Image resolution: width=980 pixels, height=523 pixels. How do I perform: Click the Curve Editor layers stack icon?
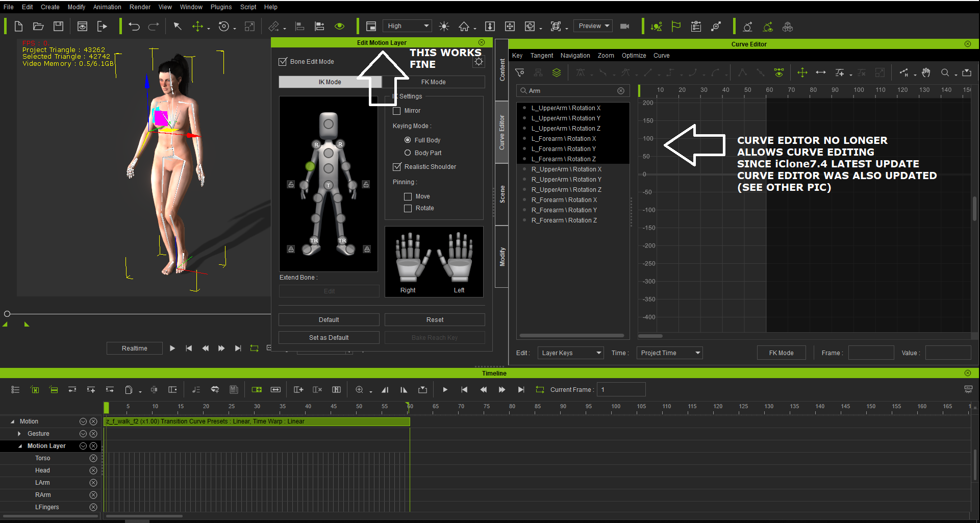557,73
